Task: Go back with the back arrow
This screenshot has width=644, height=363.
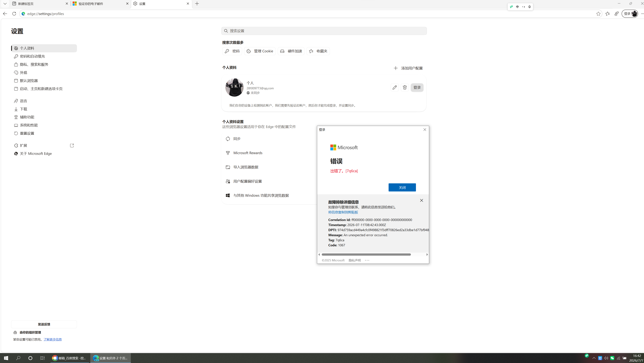Action: [x=5, y=14]
